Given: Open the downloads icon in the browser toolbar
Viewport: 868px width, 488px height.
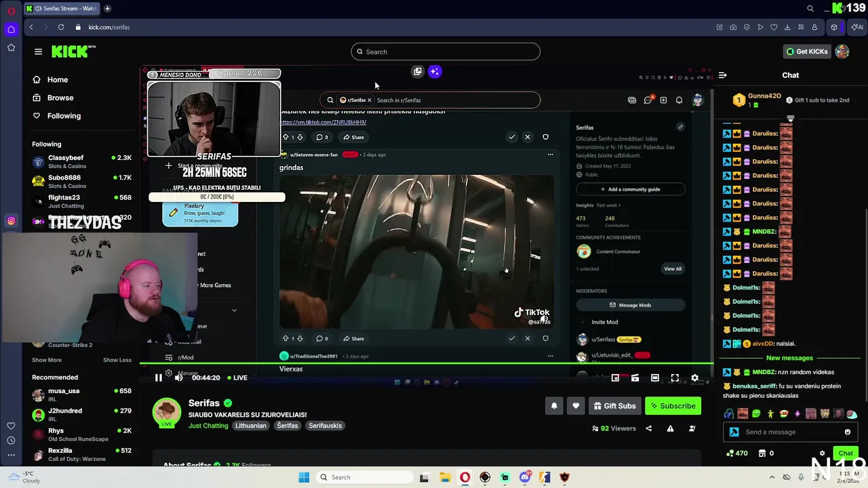Looking at the screenshot, I should pos(787,27).
